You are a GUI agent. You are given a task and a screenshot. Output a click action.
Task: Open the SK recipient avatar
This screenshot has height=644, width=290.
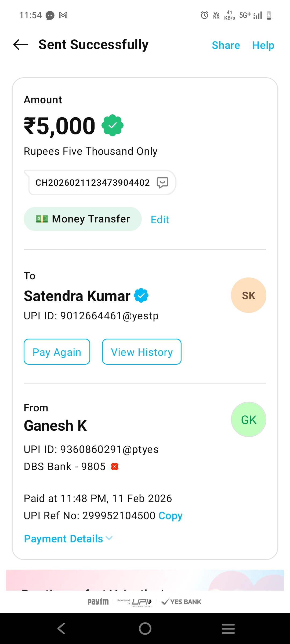[x=248, y=295]
